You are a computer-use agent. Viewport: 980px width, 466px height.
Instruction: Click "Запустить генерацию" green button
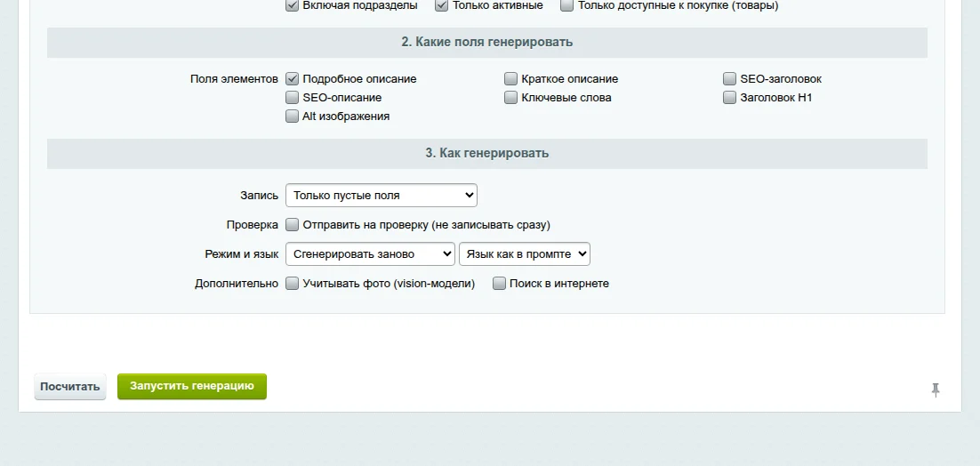[192, 386]
